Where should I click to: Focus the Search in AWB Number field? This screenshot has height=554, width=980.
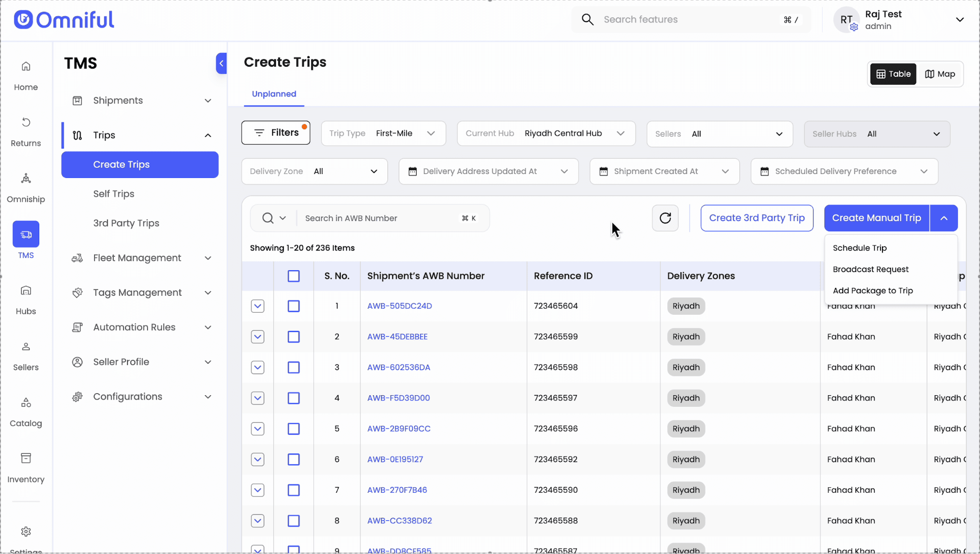tap(377, 218)
